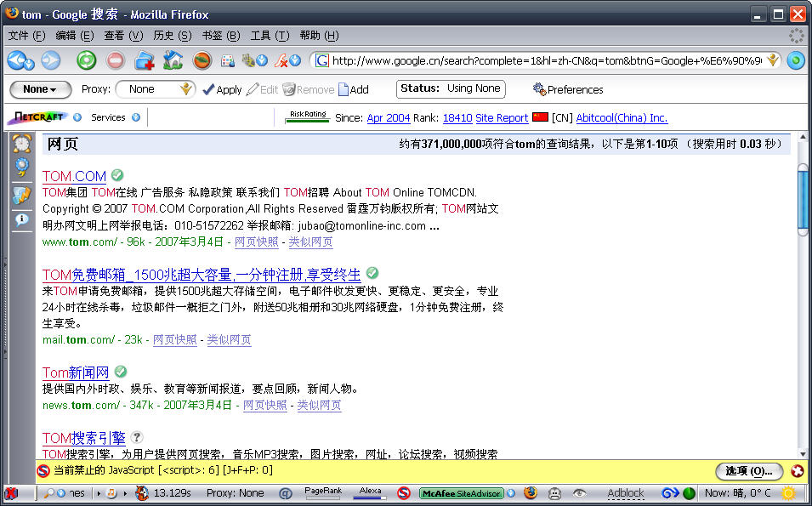The width and height of the screenshot is (812, 506).
Task: Click inside the address URL field
Action: (547, 60)
